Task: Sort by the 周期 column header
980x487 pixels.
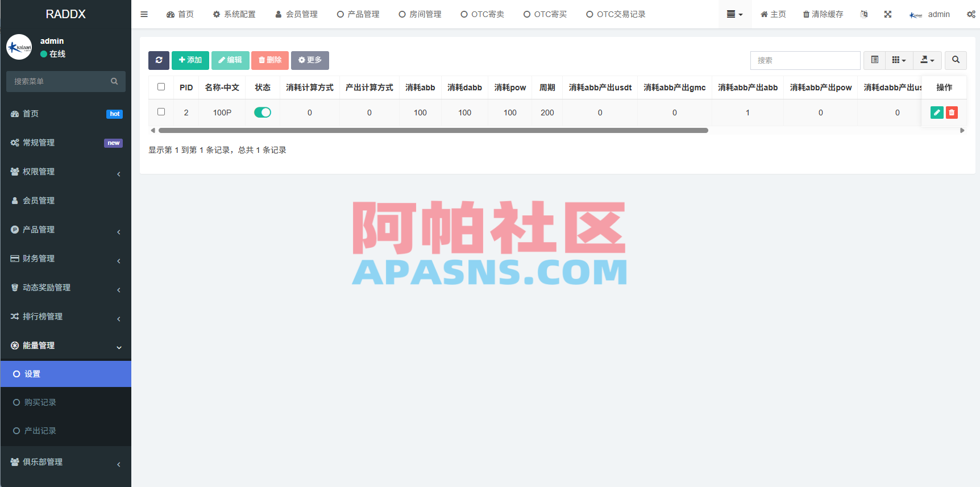Action: (547, 88)
